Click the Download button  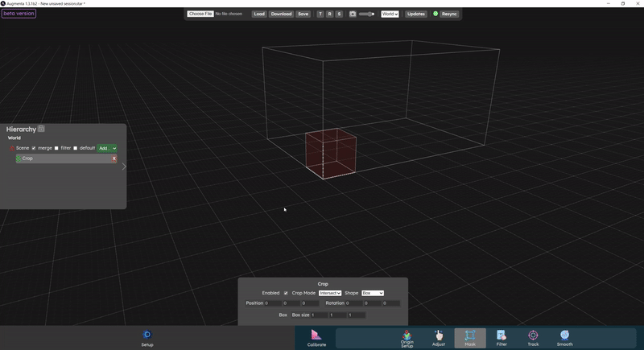281,14
